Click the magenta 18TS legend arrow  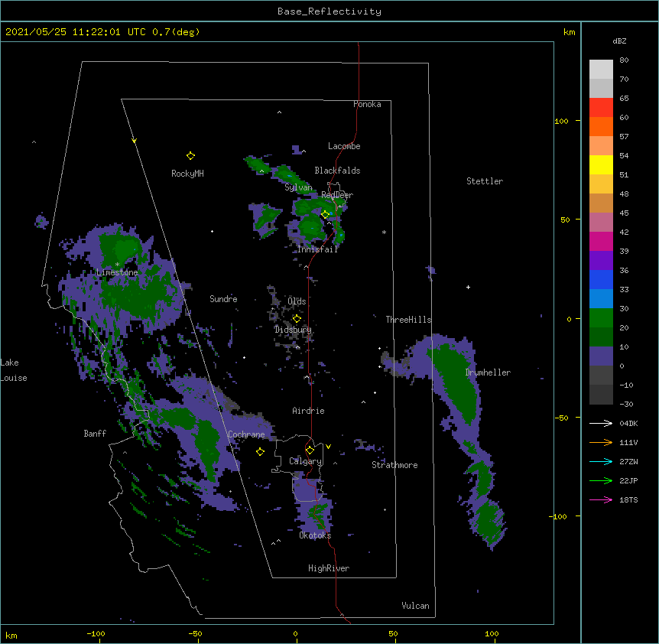pos(601,499)
